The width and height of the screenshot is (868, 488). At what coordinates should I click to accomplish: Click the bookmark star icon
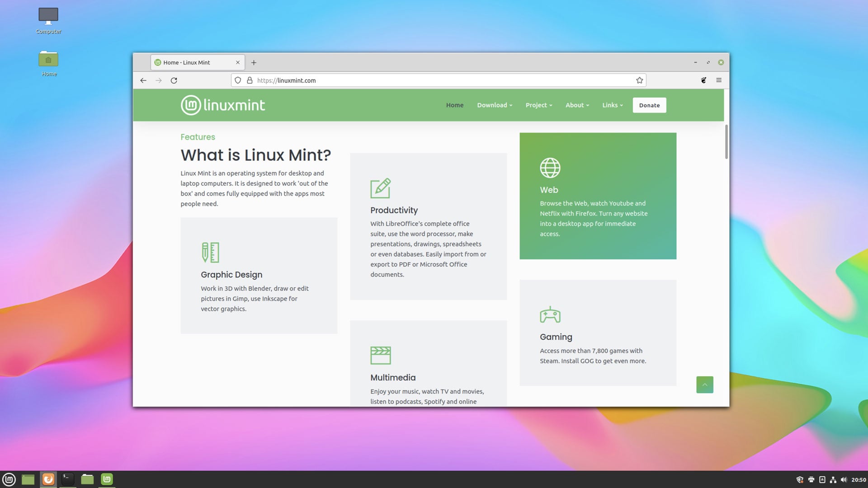click(639, 80)
